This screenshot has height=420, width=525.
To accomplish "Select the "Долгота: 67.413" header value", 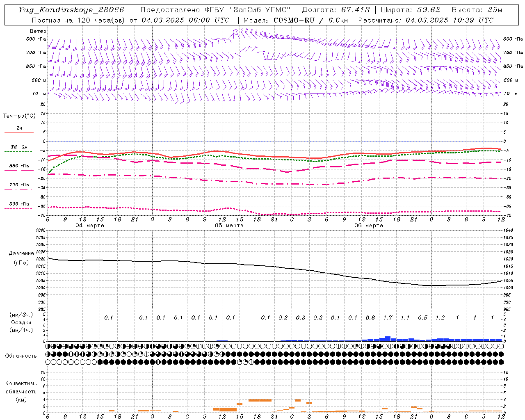I will pos(336,10).
